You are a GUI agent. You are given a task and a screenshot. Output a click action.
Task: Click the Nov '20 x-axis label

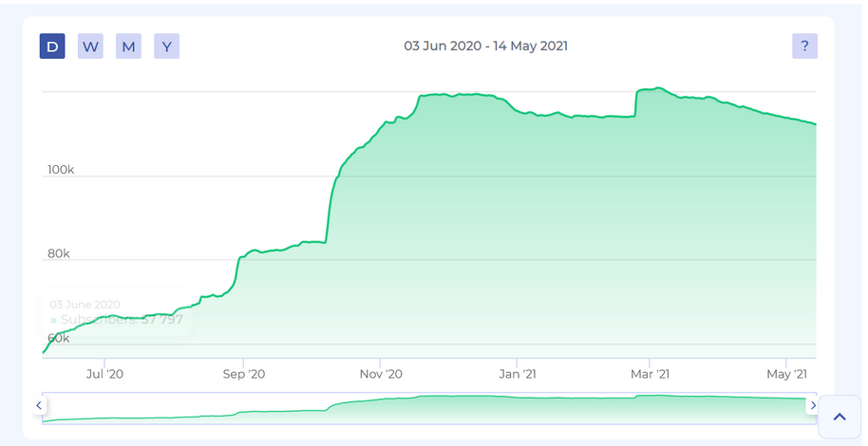[380, 374]
